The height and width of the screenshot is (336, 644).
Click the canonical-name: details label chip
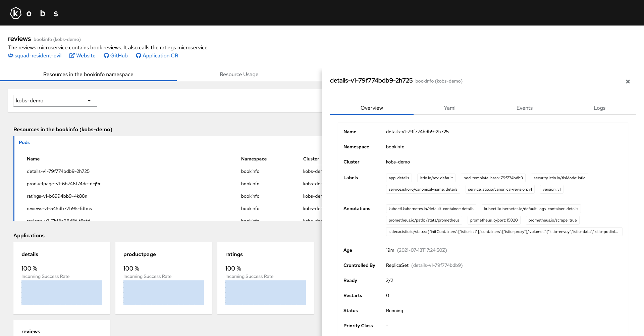[x=423, y=190]
